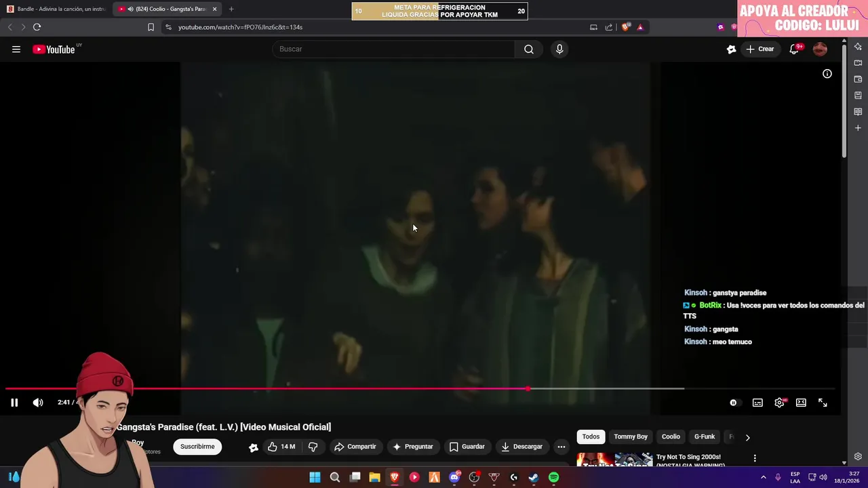Viewport: 868px width, 488px height.
Task: Click the search magnifier button
Action: [x=529, y=49]
